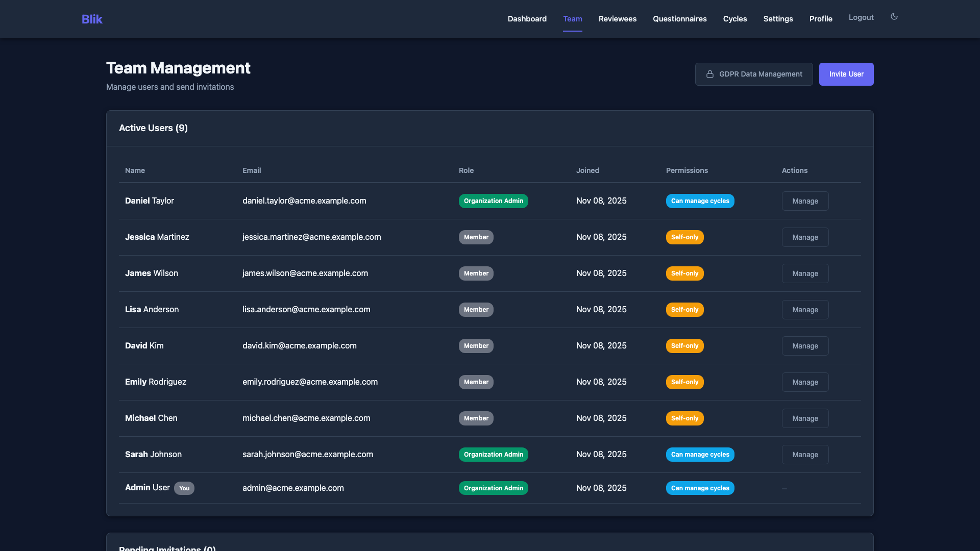Image resolution: width=980 pixels, height=551 pixels.
Task: Select the Can manage cycles badge for Admin User
Action: [x=700, y=488]
